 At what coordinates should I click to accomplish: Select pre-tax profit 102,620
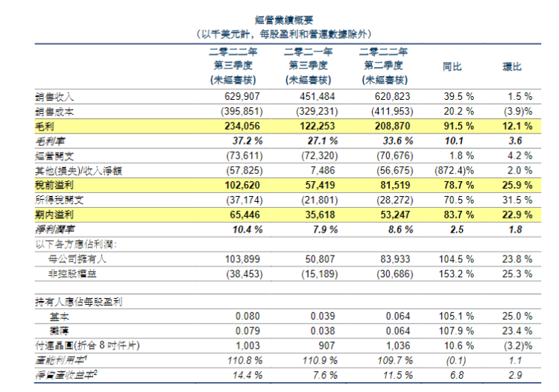[242, 186]
